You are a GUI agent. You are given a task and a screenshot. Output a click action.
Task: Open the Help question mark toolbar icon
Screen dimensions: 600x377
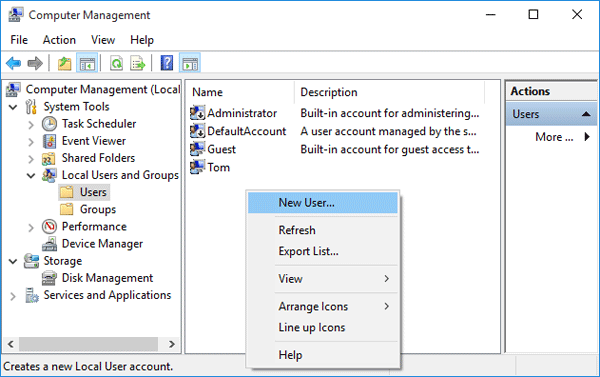click(167, 63)
